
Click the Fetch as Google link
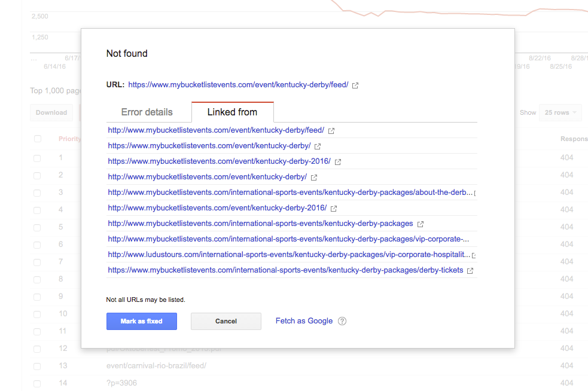click(304, 321)
